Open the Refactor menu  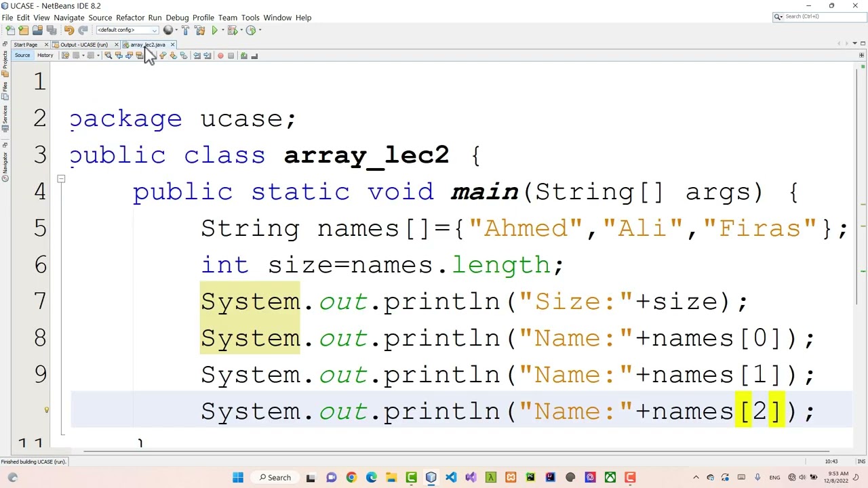point(130,18)
